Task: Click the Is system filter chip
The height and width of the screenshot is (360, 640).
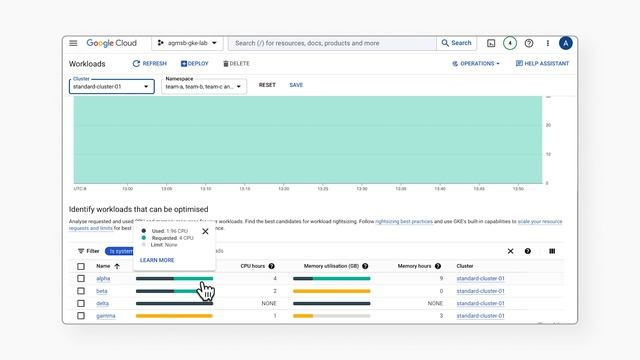Action: 120,251
